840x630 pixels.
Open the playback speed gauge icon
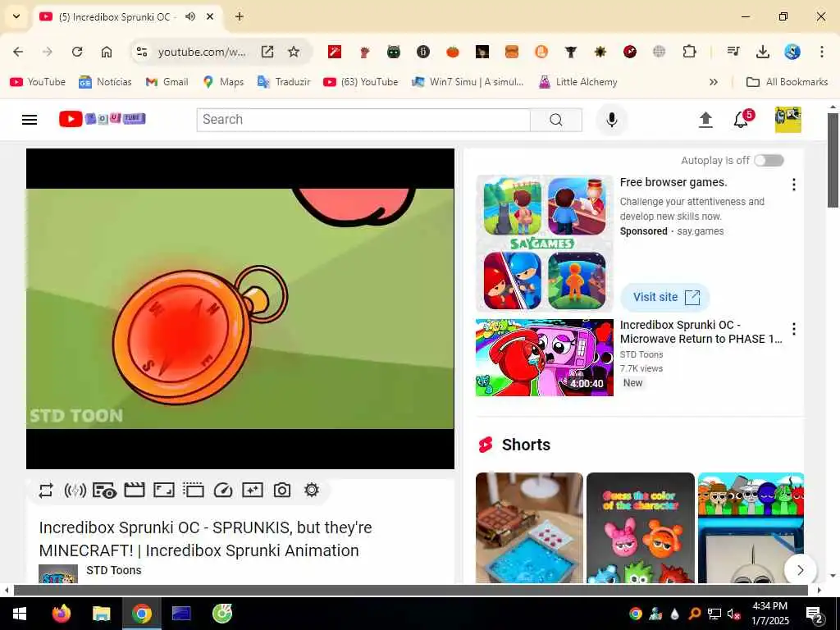pos(223,491)
